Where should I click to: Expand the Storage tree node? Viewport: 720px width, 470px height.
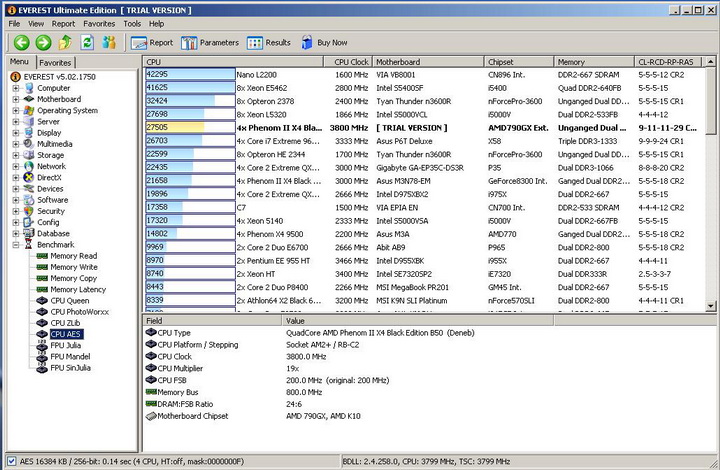(16, 155)
